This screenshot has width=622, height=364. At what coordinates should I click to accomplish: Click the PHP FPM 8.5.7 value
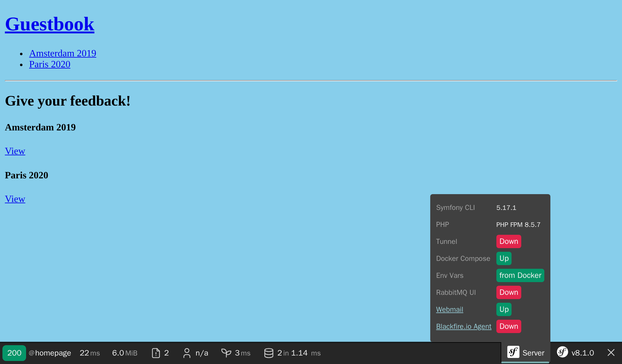click(518, 225)
